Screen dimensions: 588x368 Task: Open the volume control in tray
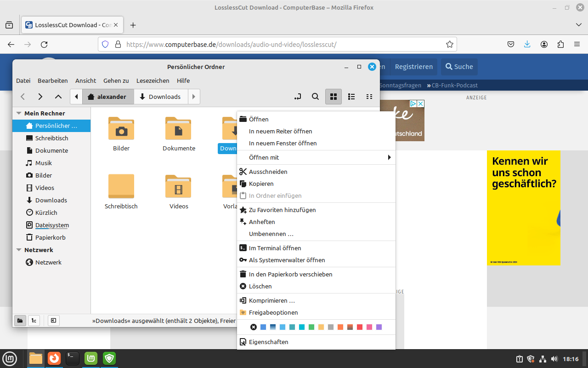554,359
